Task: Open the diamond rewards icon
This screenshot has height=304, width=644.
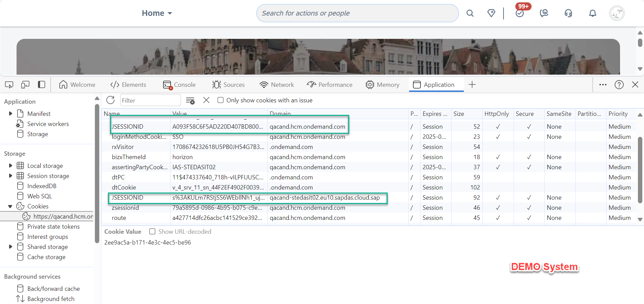Action: [491, 13]
